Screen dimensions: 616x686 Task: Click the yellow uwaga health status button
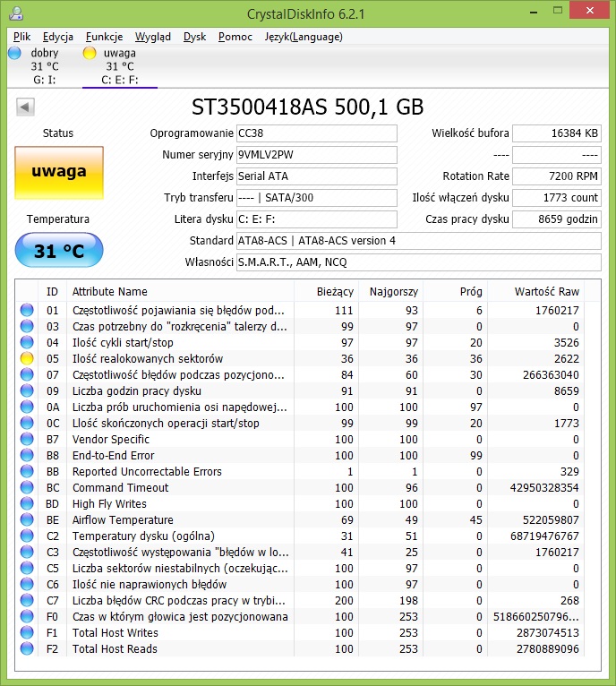(x=59, y=173)
